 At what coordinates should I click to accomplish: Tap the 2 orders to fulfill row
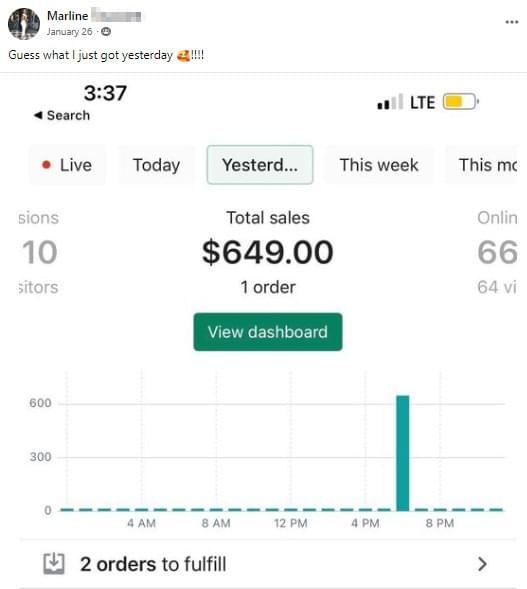(268, 564)
